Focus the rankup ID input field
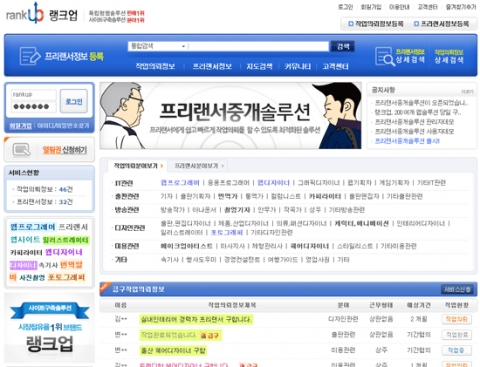Image resolution: width=480 pixels, height=367 pixels. [33, 95]
